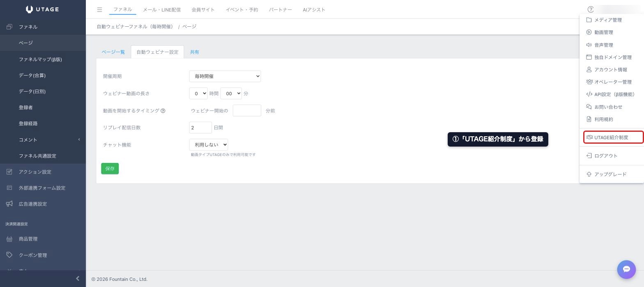Click the terms of service document icon
The width and height of the screenshot is (644, 287).
[x=589, y=119]
